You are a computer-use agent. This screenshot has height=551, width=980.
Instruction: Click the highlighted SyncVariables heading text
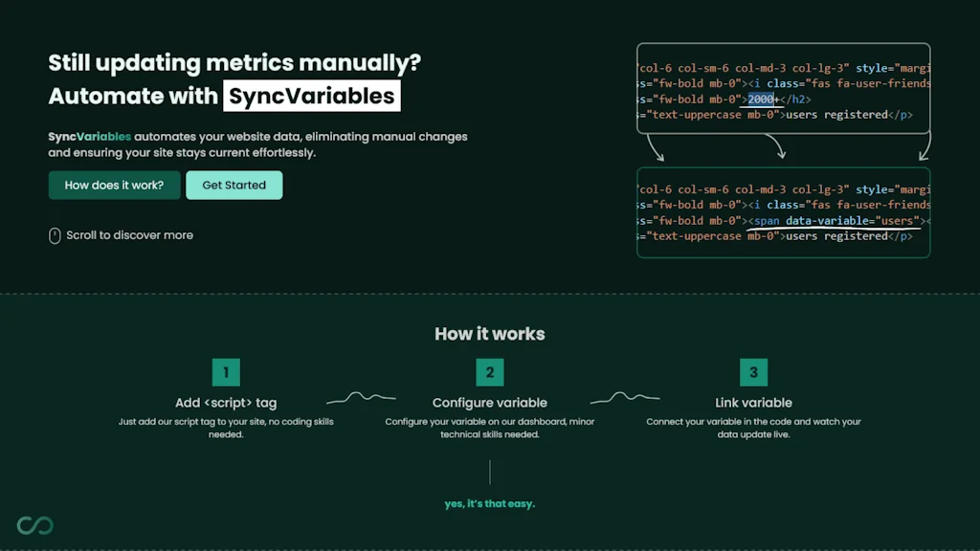coord(309,96)
